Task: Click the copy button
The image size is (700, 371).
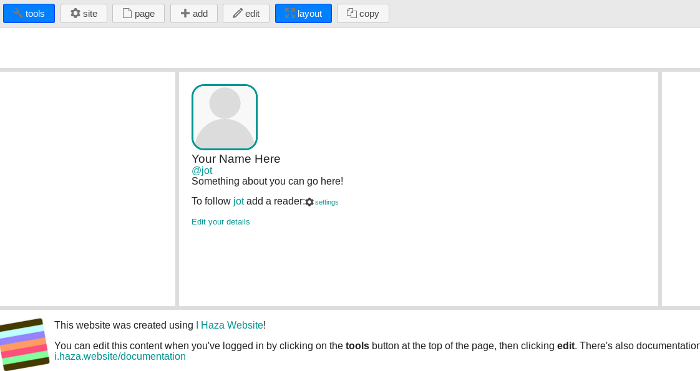Action: click(x=363, y=13)
